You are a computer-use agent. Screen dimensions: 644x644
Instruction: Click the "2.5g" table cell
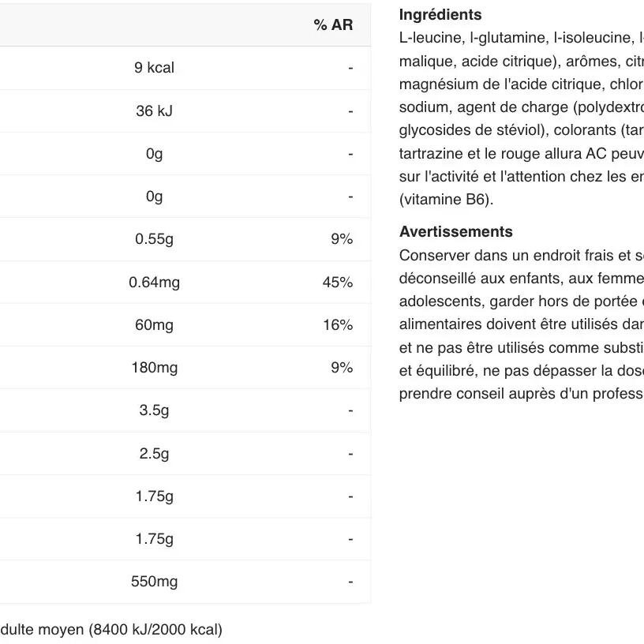click(x=154, y=454)
